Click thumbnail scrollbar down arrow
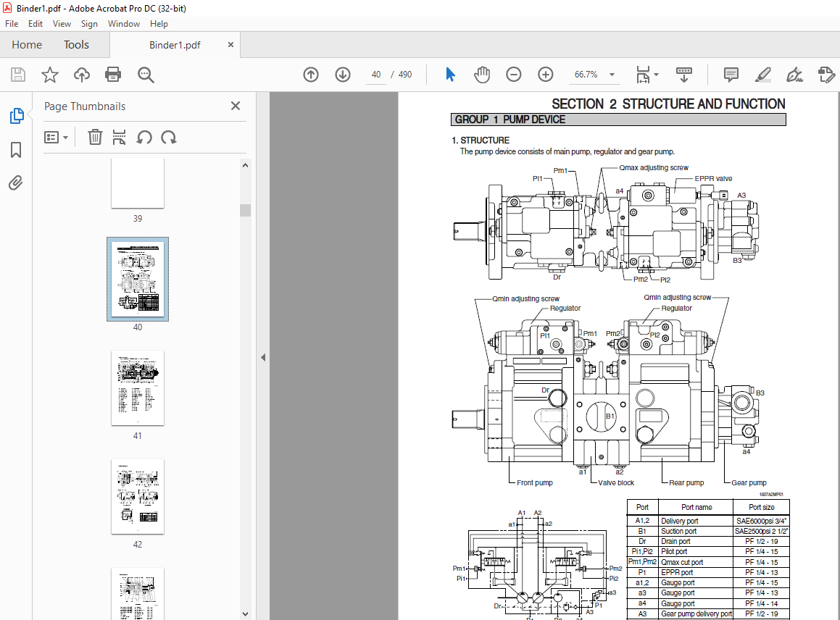The height and width of the screenshot is (620, 840). [x=246, y=614]
